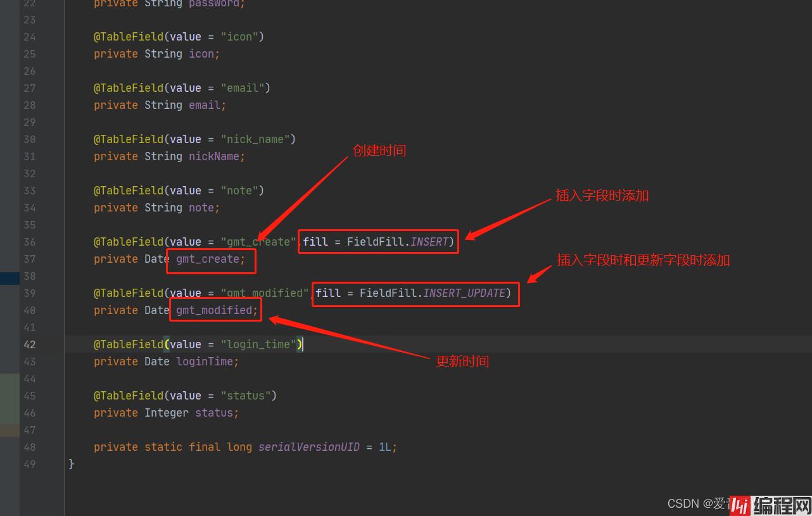Click the static keyword on line 48

tap(163, 447)
